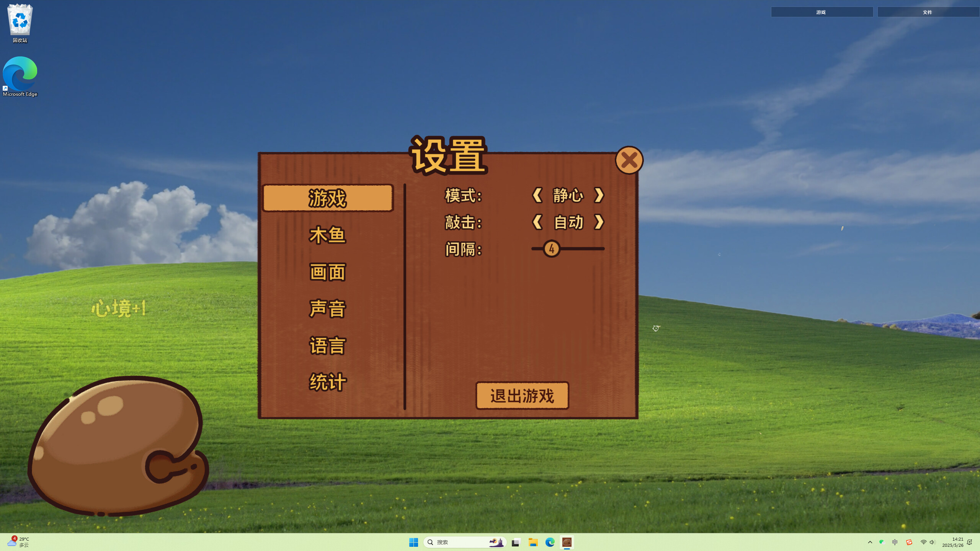980x551 pixels.
Task: Click the WeChat icon in the system tray
Action: [881, 542]
